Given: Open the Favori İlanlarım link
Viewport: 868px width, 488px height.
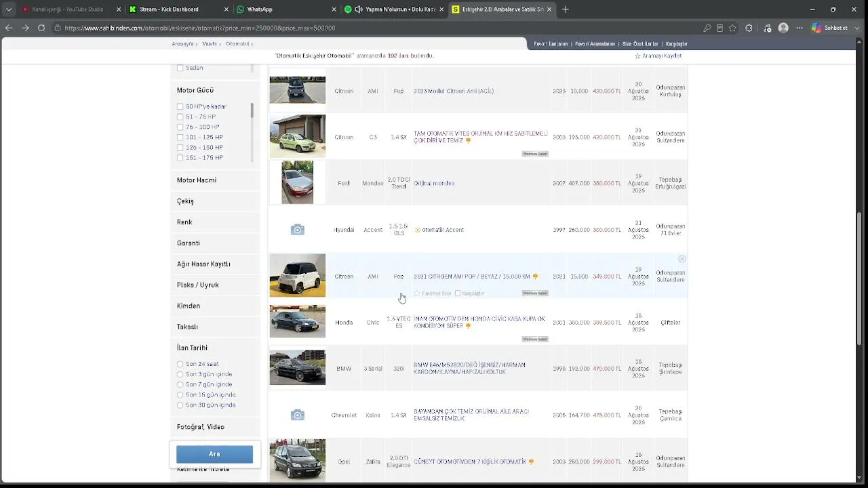Looking at the screenshot, I should 551,44.
